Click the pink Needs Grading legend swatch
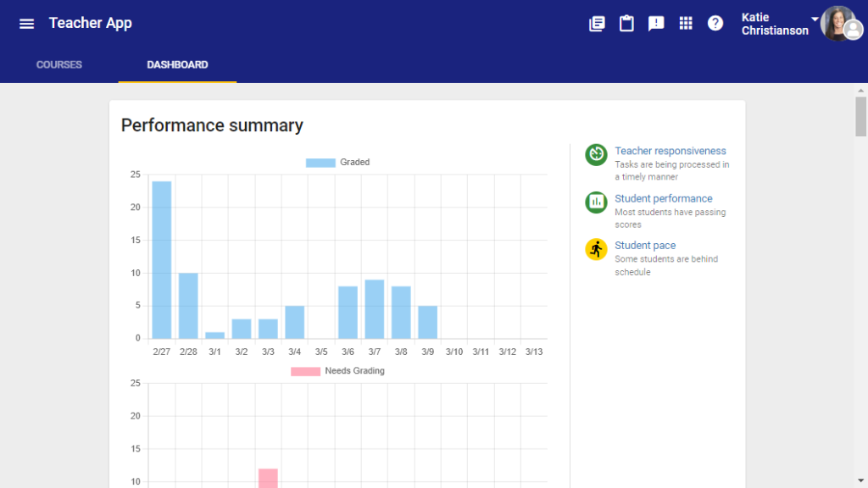This screenshot has width=868, height=488. pyautogui.click(x=305, y=371)
